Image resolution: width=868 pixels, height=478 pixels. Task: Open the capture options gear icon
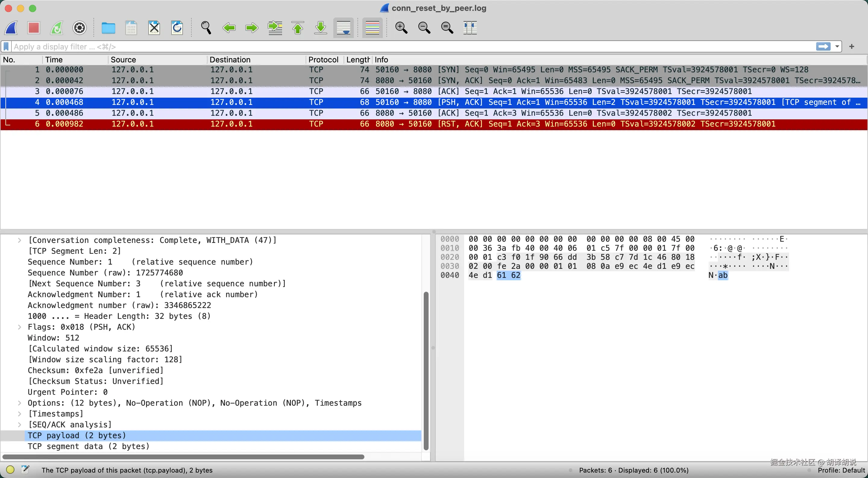click(x=80, y=28)
